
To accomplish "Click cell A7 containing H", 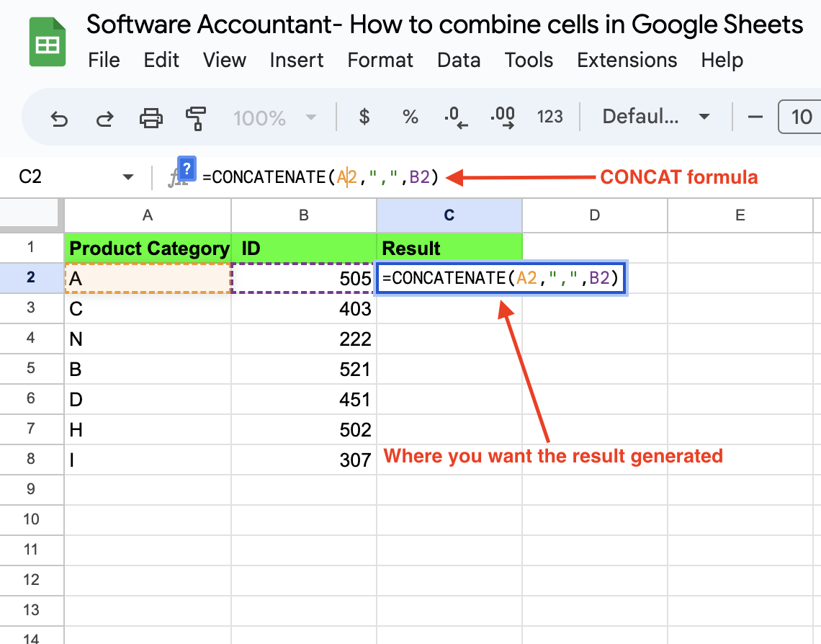I will tap(148, 429).
